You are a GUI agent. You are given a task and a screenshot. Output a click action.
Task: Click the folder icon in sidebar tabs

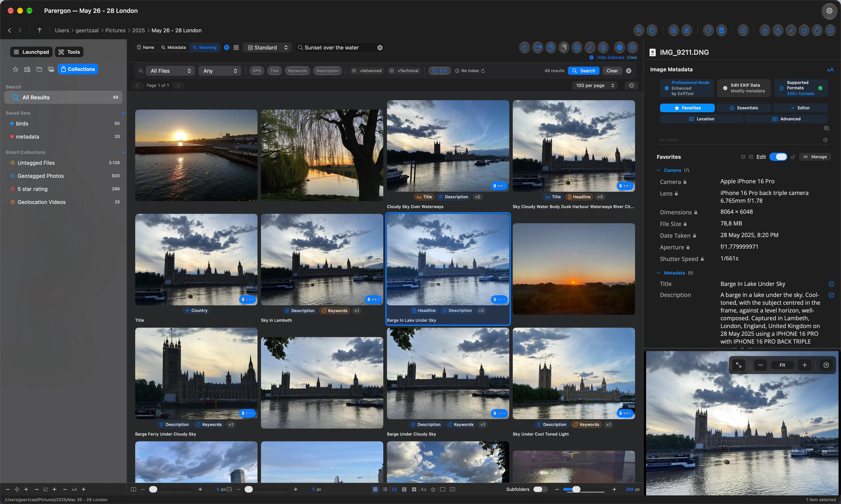pos(39,69)
